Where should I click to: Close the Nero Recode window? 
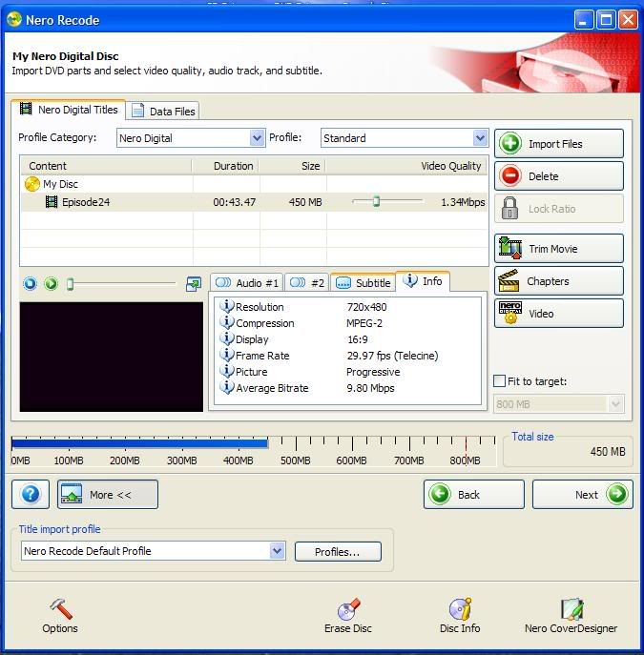[x=628, y=20]
